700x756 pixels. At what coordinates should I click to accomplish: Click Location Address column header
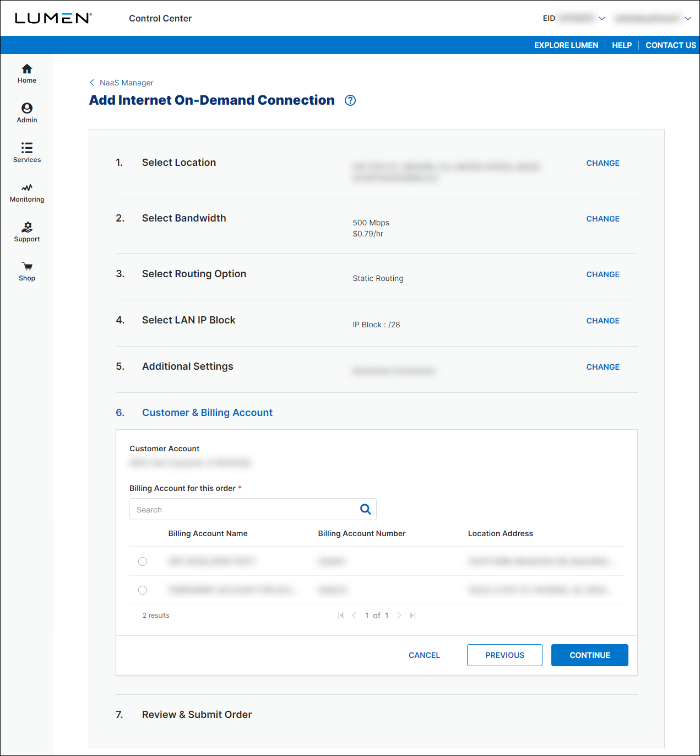(x=501, y=533)
